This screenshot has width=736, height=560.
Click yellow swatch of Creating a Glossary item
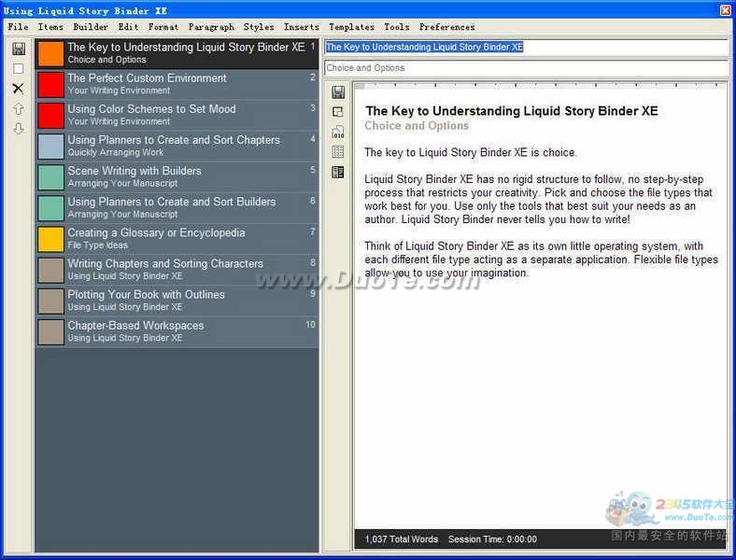click(x=50, y=239)
